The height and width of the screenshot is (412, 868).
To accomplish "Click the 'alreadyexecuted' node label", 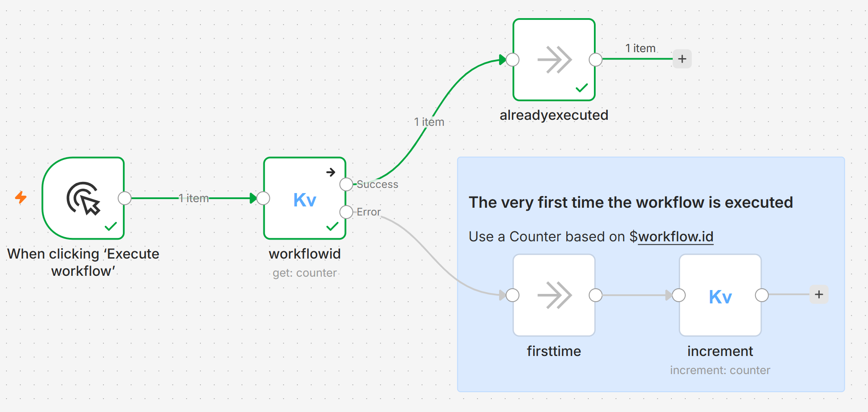I will (x=554, y=115).
